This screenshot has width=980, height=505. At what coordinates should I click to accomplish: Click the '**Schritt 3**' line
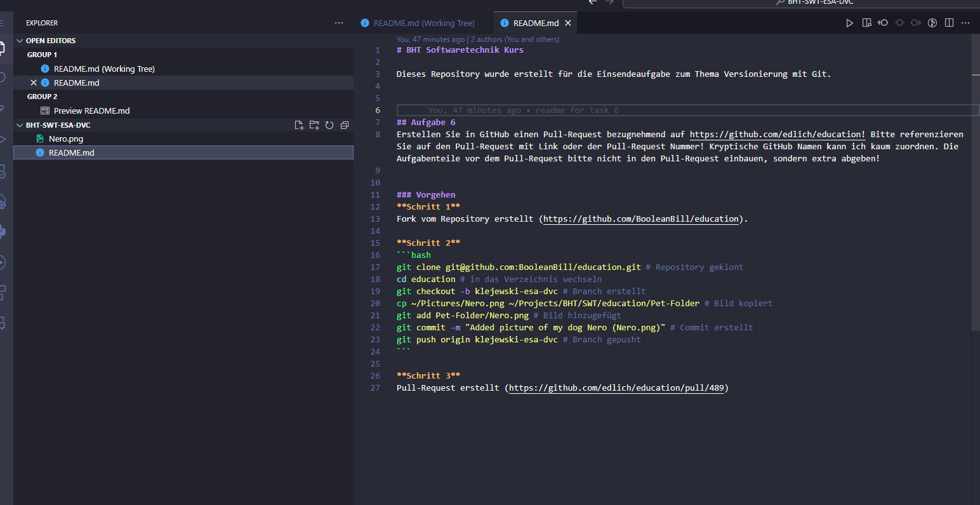428,376
